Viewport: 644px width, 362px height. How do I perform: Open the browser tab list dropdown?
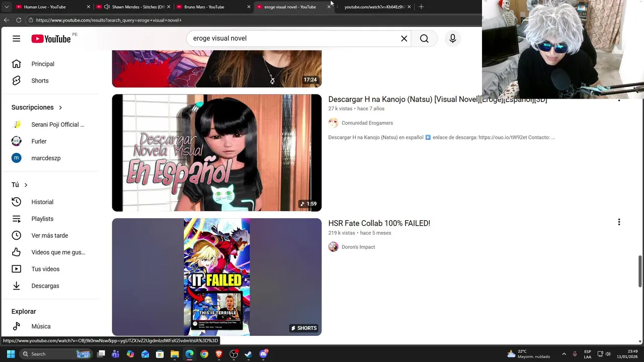tap(7, 7)
